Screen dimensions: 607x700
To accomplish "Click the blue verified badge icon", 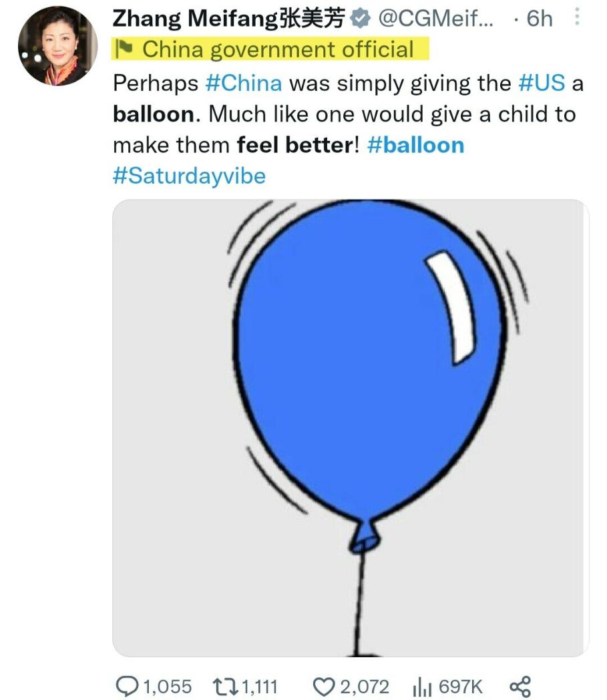I will pyautogui.click(x=360, y=18).
